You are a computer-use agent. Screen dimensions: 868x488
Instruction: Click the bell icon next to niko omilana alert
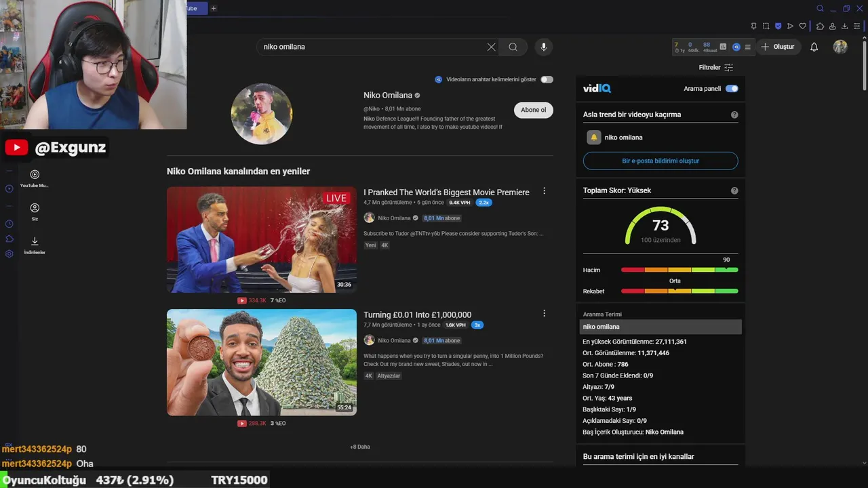click(594, 137)
